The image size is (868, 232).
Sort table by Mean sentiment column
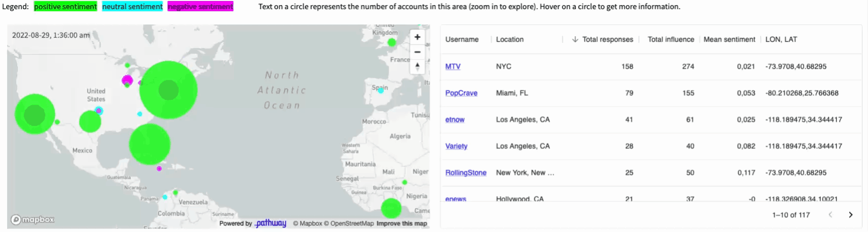[729, 39]
